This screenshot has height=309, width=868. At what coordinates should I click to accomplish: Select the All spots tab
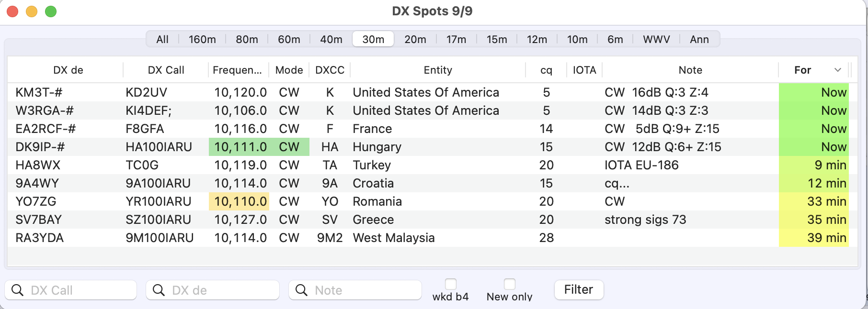(162, 39)
